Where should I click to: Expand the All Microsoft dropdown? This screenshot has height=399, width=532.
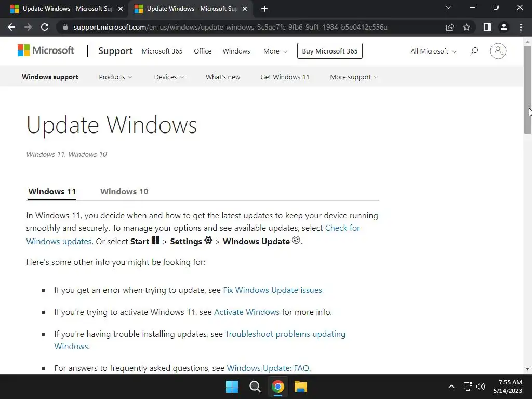pos(433,51)
